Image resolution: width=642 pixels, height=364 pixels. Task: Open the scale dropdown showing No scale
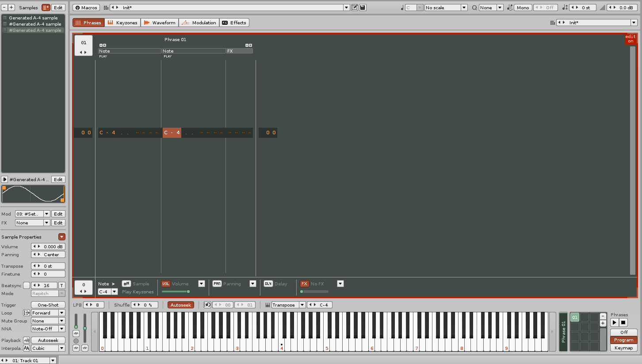(x=446, y=8)
